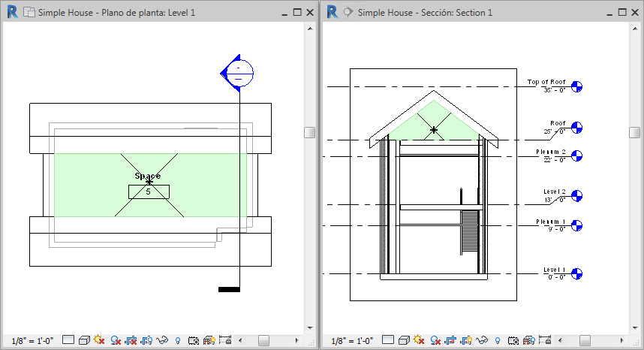Viewport: 644px width, 350px height.
Task: Click Section 1 horizontal scrollbar thumb
Action: click(x=585, y=340)
